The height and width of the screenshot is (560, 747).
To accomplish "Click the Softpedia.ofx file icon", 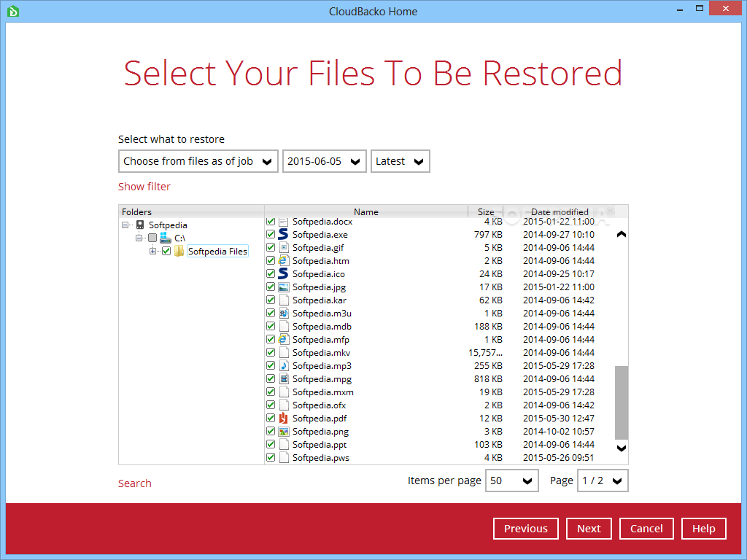I will pyautogui.click(x=284, y=405).
